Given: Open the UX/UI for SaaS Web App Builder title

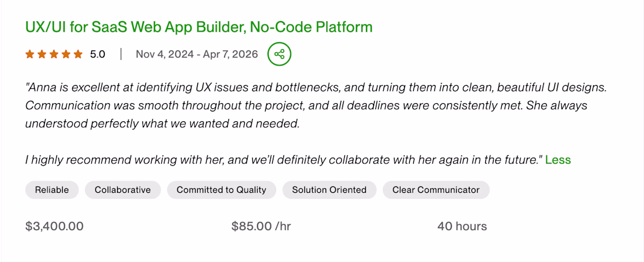Looking at the screenshot, I should tap(199, 27).
